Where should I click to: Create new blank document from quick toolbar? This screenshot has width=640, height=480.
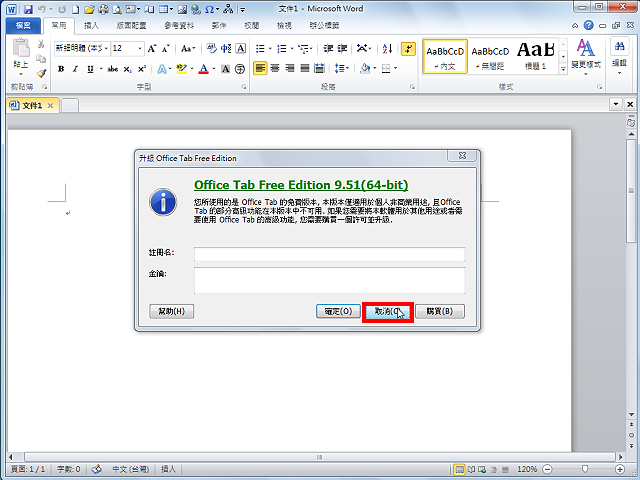point(76,9)
